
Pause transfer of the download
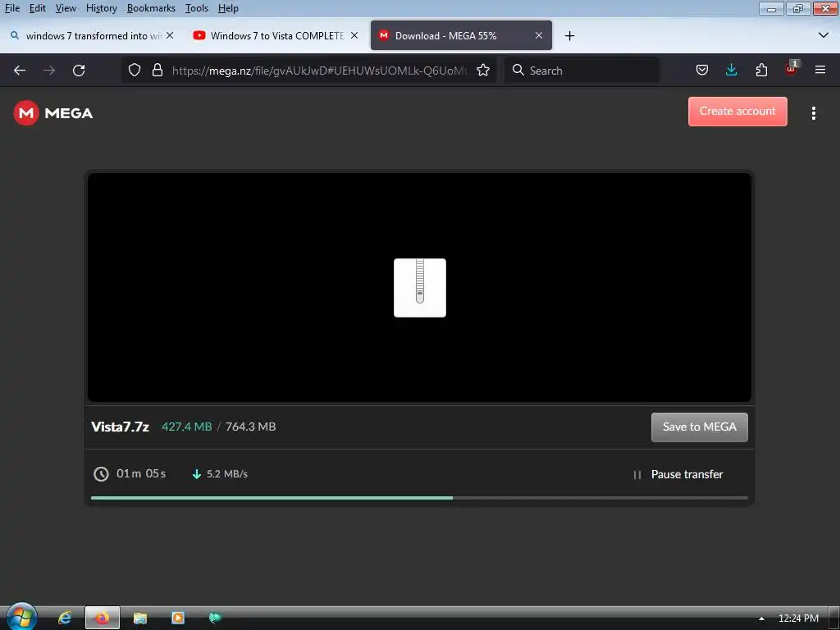tap(678, 475)
